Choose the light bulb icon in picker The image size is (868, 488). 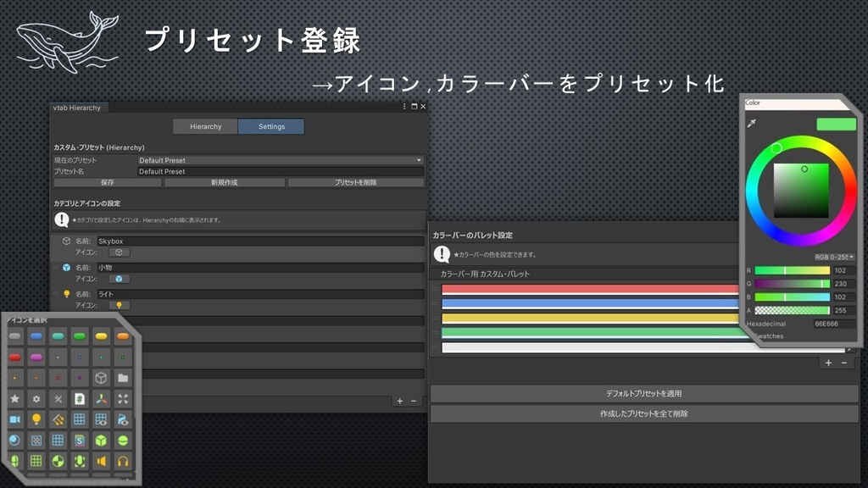(x=36, y=419)
